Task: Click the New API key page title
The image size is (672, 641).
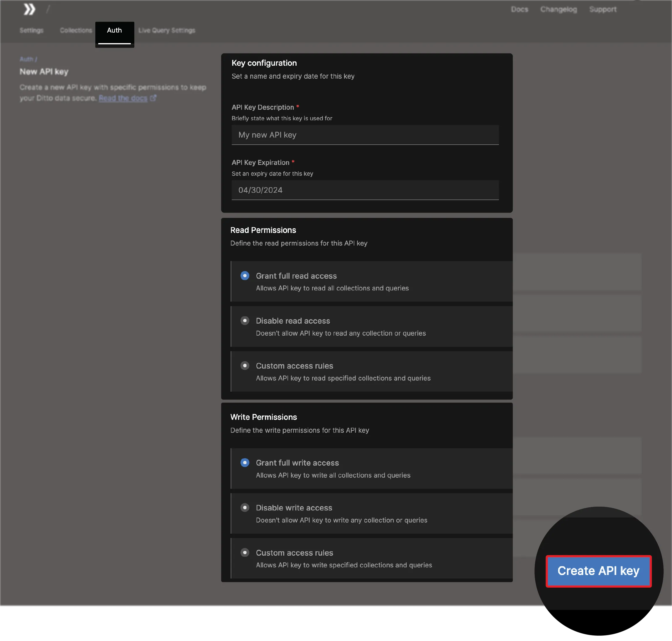Action: click(x=44, y=72)
